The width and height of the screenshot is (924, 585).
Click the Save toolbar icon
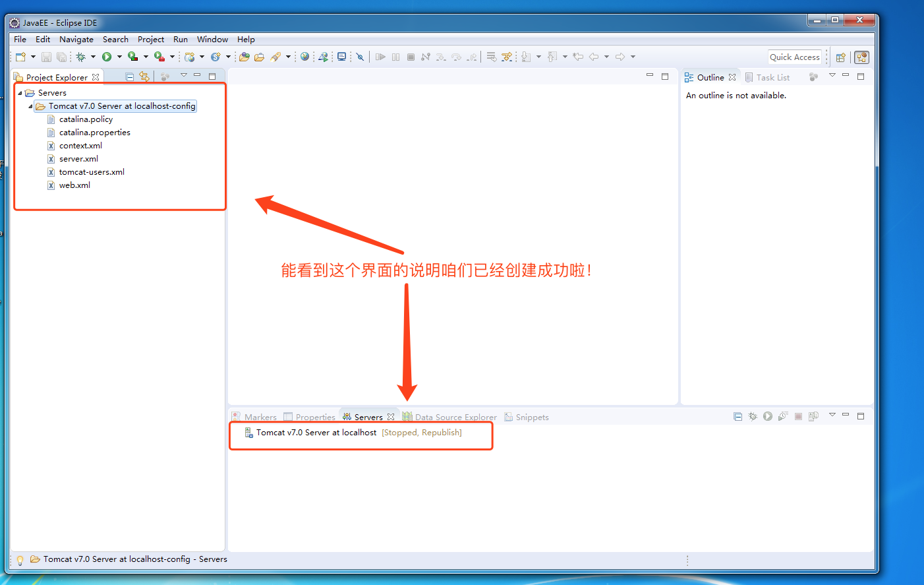46,57
